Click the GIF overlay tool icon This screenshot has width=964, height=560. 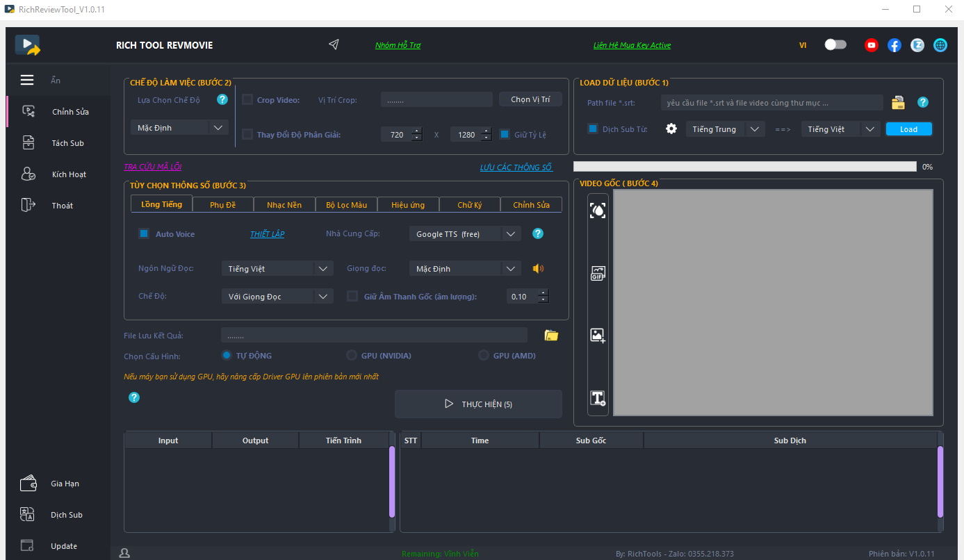click(598, 273)
